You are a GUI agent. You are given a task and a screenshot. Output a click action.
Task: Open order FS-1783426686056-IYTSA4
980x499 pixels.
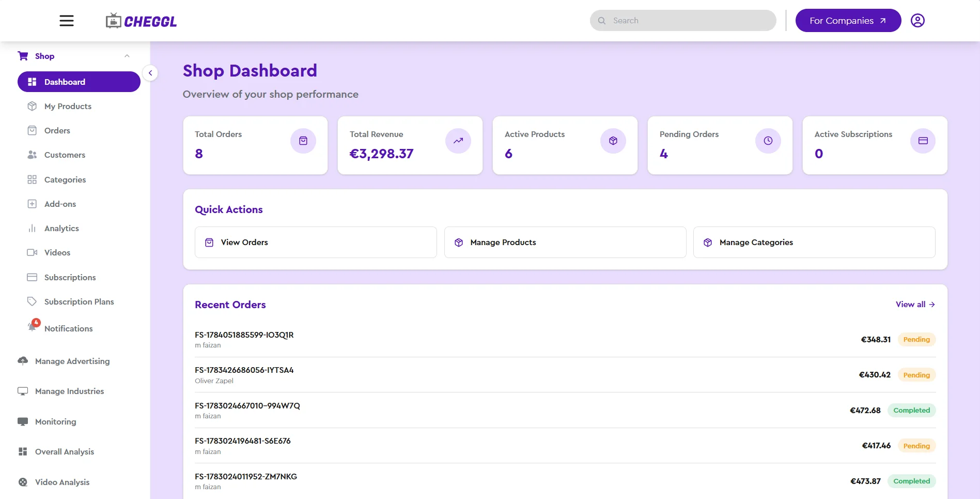tap(244, 370)
